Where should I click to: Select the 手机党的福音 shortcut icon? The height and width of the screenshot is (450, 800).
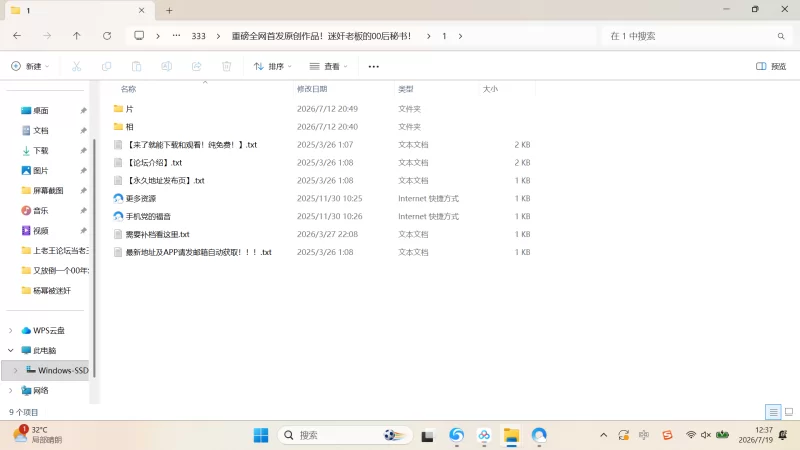click(118, 216)
